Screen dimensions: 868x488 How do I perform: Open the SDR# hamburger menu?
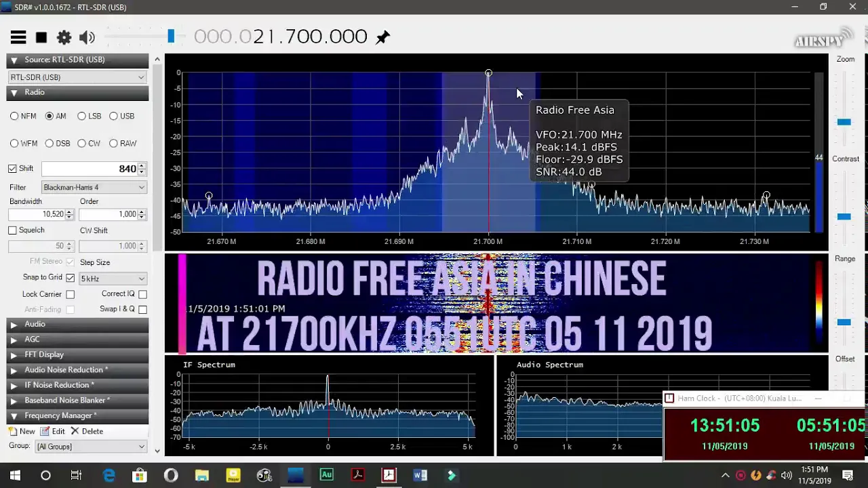click(x=18, y=38)
